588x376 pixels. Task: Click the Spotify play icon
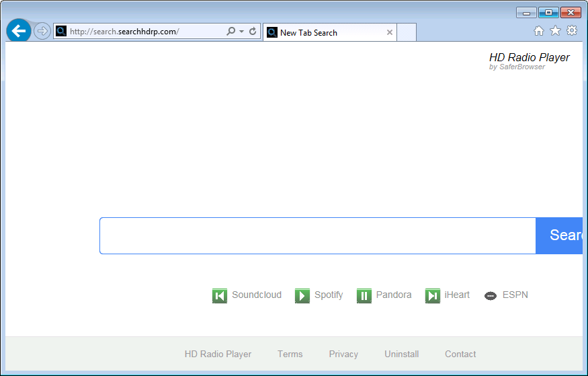click(302, 296)
